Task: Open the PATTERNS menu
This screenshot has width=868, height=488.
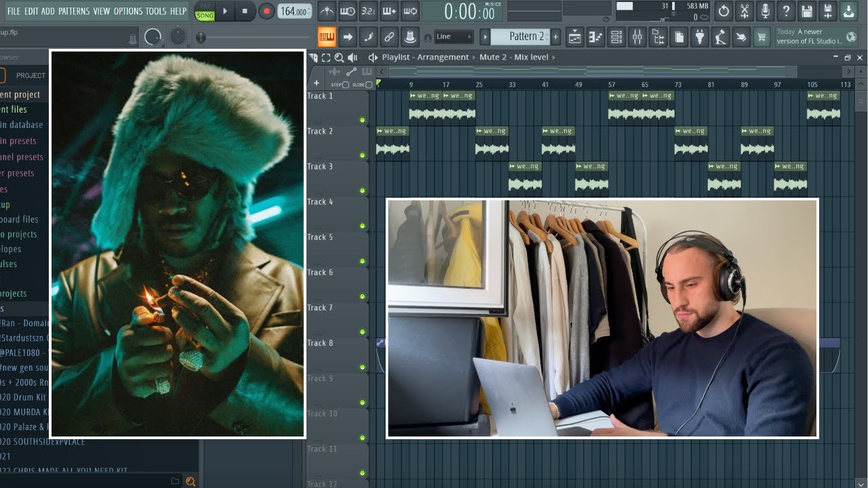Action: click(x=73, y=11)
